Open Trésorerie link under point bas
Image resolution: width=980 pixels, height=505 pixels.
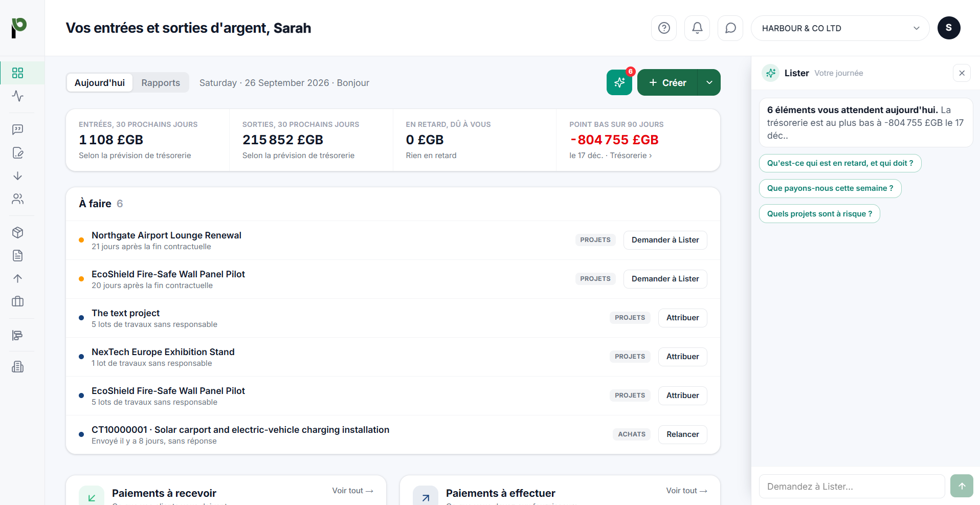[631, 156]
